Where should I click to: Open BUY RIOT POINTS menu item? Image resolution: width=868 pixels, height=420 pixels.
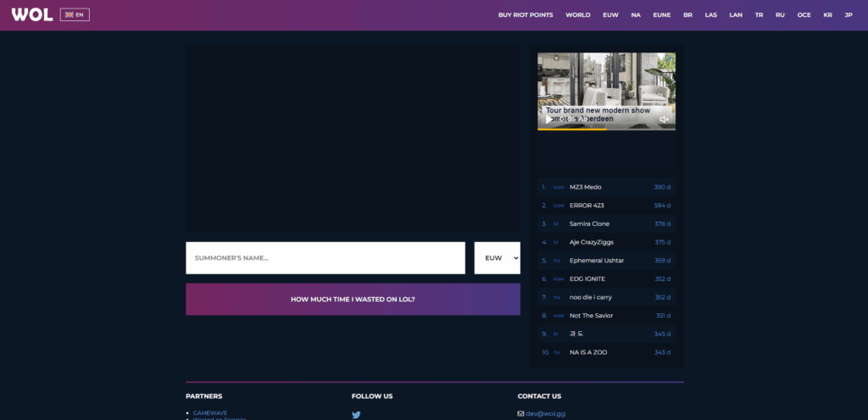(526, 15)
